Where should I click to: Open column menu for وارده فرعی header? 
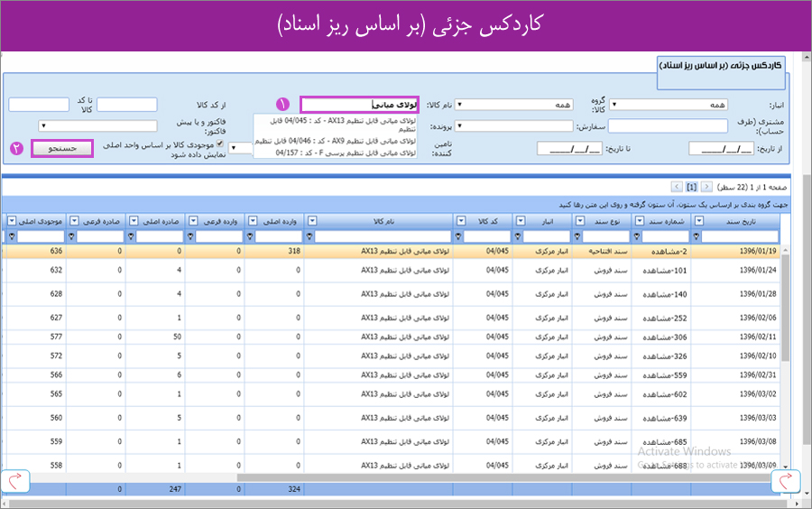pyautogui.click(x=193, y=221)
